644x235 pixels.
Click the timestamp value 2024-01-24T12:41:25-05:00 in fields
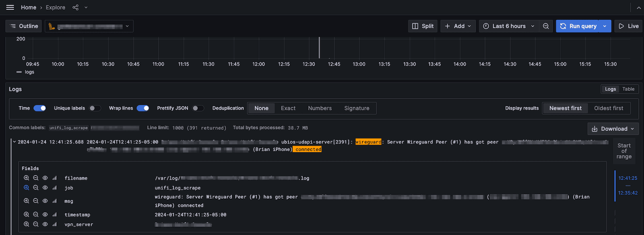[x=190, y=215]
